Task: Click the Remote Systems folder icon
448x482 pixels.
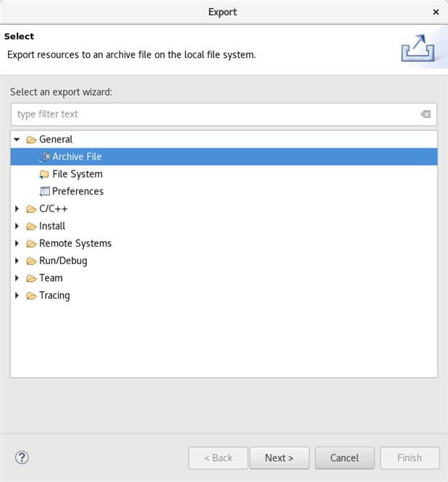Action: (x=31, y=243)
